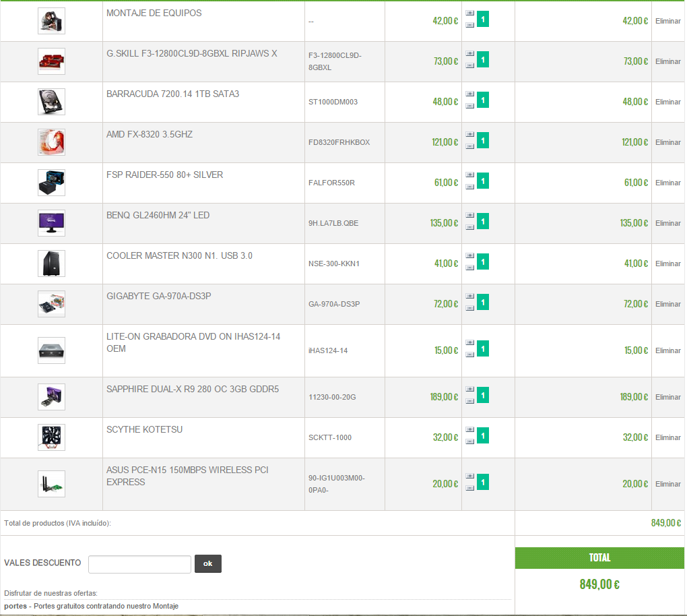This screenshot has width=687, height=616.
Task: Open BARRACUDA hard drive thumbnail
Action: tap(51, 101)
